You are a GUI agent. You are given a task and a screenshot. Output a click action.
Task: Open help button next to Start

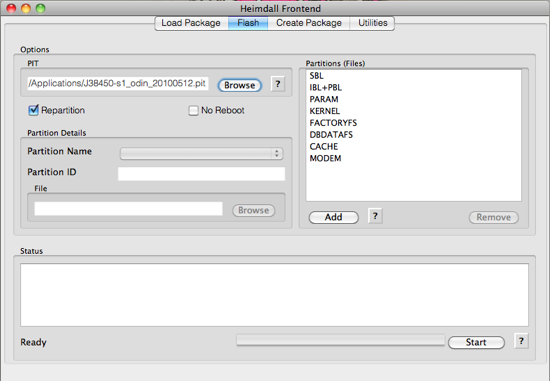(521, 341)
